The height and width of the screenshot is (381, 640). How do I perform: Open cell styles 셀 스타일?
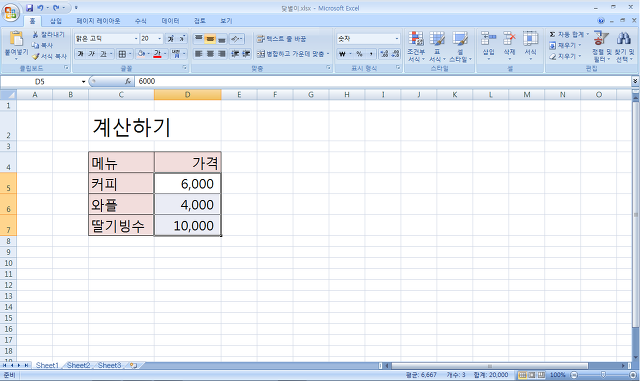point(460,46)
